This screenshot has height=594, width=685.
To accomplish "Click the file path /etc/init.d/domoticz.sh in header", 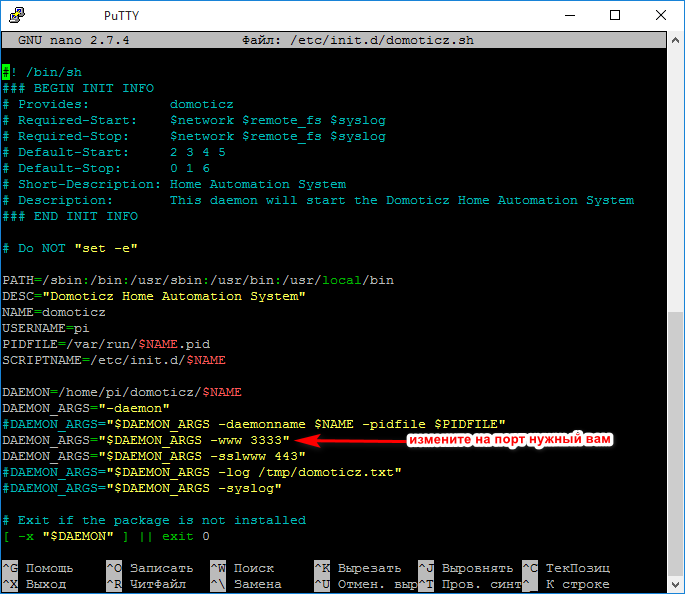I will pyautogui.click(x=382, y=40).
